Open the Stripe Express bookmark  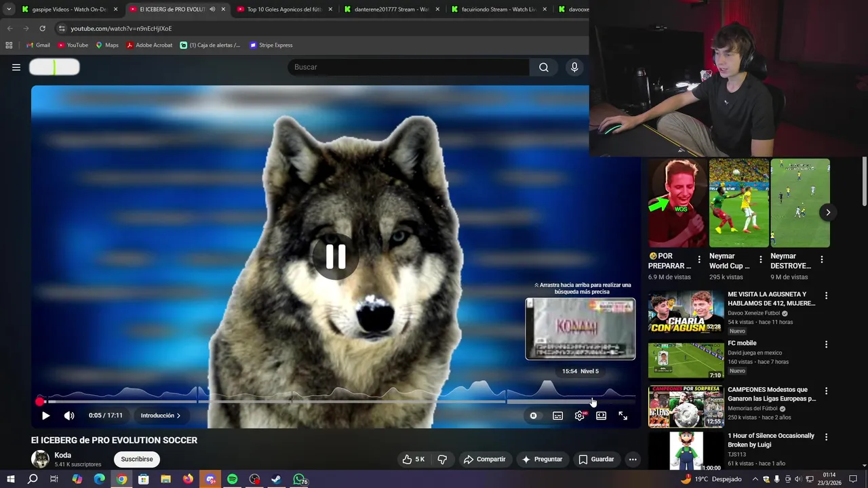click(x=271, y=45)
